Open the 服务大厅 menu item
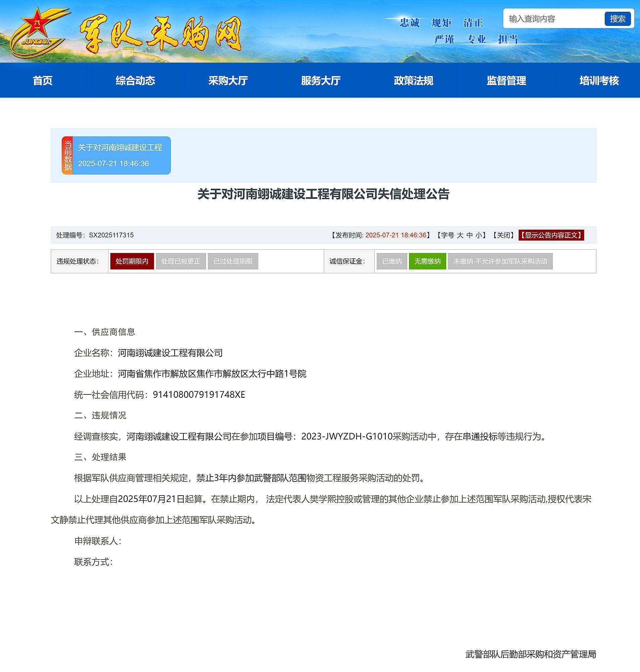640x672 pixels. [321, 81]
